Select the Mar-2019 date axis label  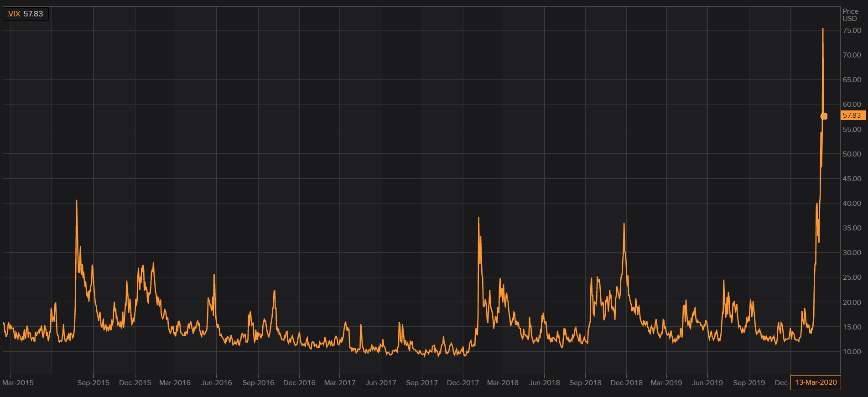[x=666, y=383]
